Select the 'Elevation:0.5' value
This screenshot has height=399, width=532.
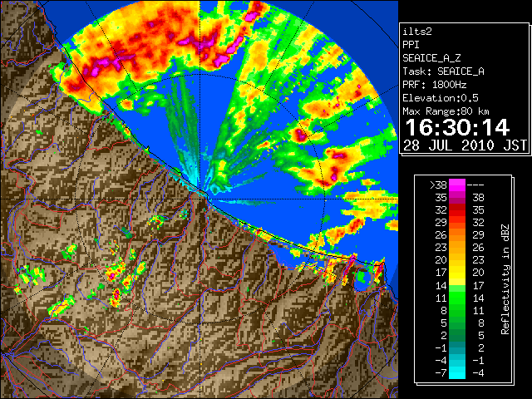[x=440, y=98]
